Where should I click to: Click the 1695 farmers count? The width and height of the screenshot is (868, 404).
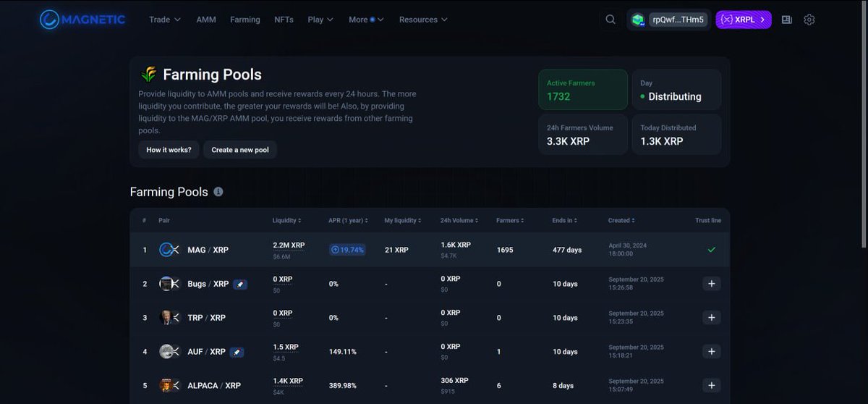pyautogui.click(x=505, y=250)
